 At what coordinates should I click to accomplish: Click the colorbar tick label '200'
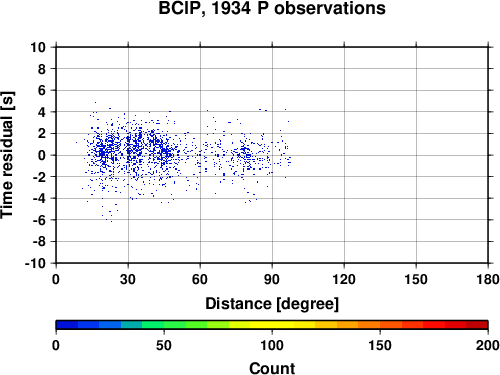tap(488, 345)
